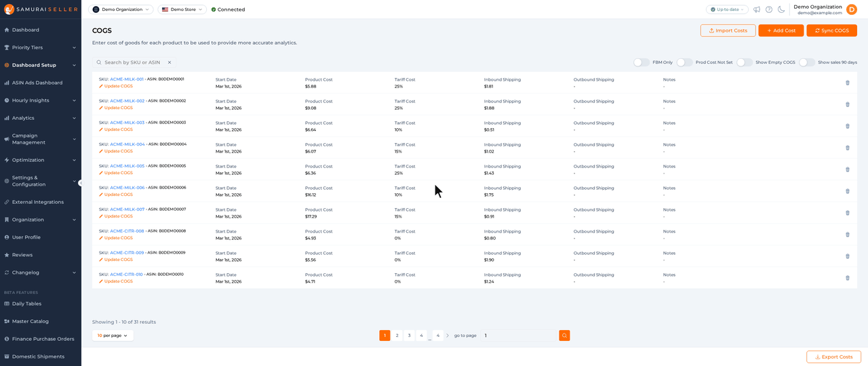Go to next page arrow
Image resolution: width=868 pixels, height=366 pixels.
pos(448,335)
